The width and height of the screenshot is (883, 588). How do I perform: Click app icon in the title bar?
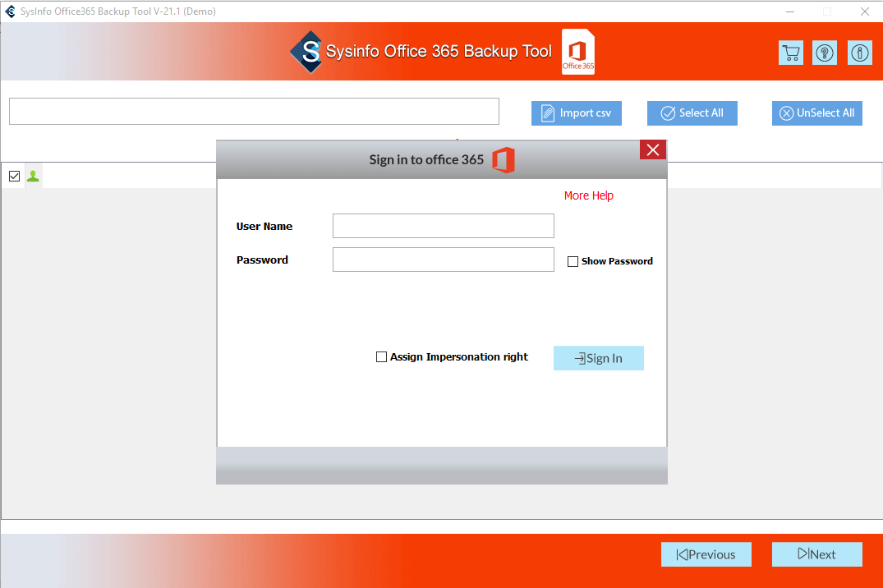10,11
